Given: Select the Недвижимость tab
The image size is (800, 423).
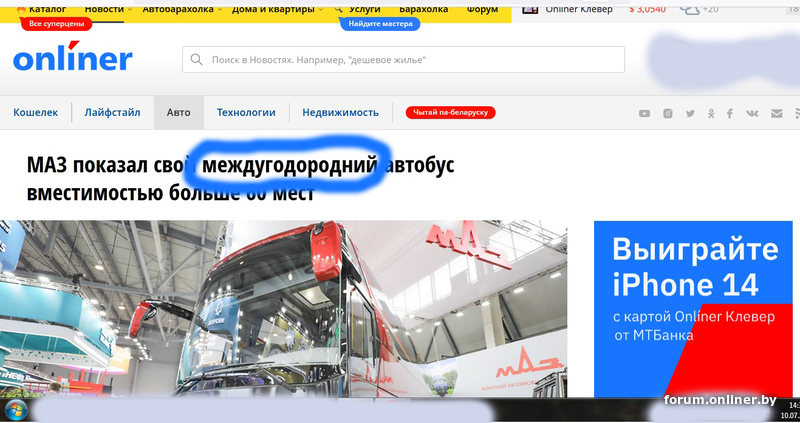Looking at the screenshot, I should click(x=340, y=112).
